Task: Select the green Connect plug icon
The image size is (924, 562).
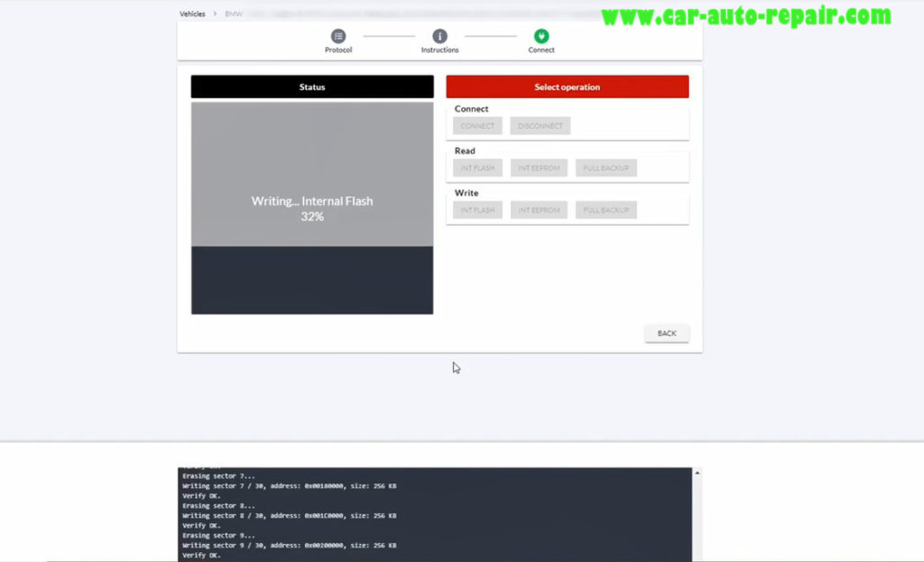Action: pyautogui.click(x=541, y=38)
